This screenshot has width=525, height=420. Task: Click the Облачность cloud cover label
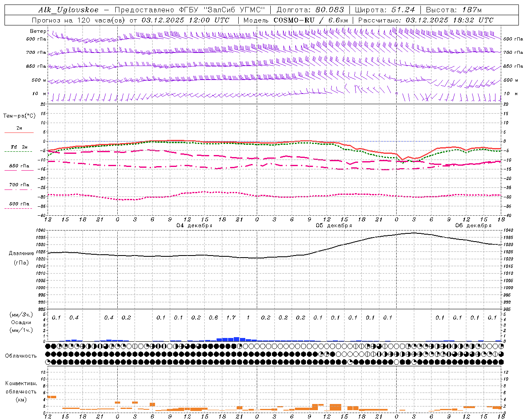point(21,356)
